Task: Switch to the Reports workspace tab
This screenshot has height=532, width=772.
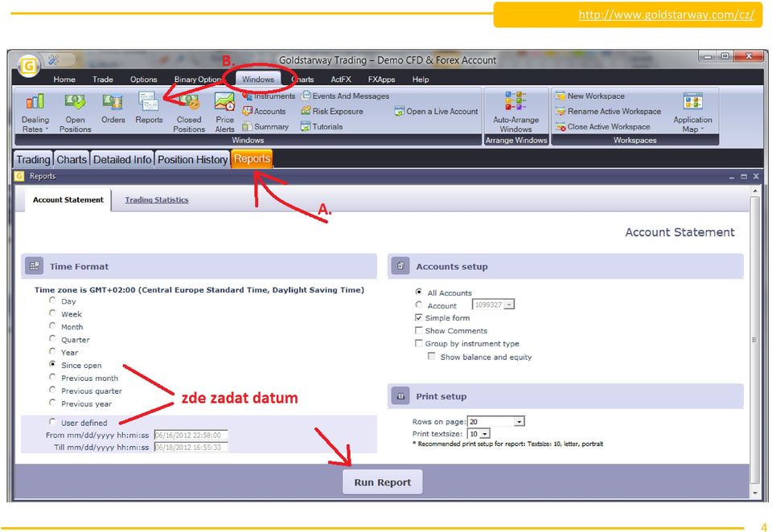Action: [x=252, y=159]
